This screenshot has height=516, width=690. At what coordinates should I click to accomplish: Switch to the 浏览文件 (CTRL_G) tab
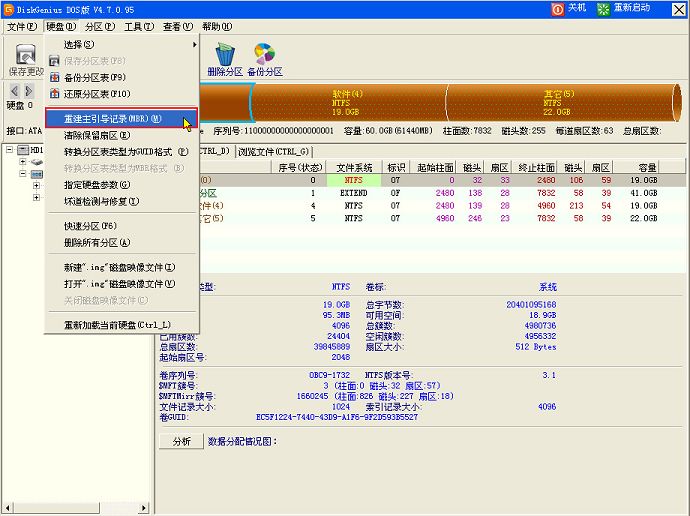pos(272,152)
